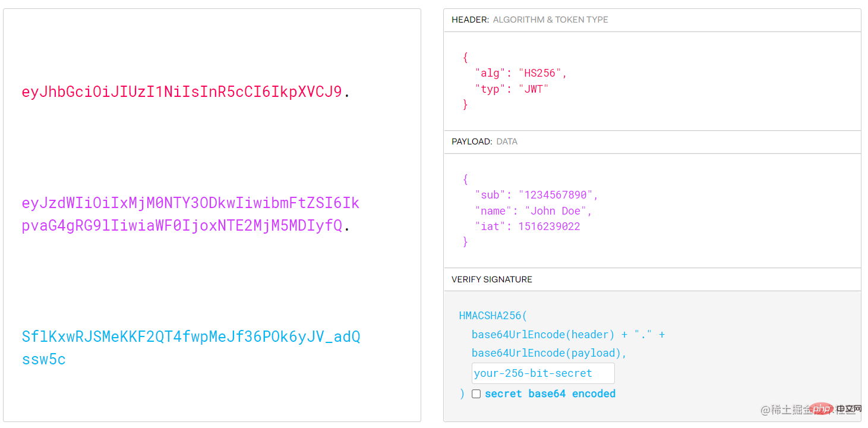
Task: Click the HMACSHA256( function text
Action: pos(493,316)
